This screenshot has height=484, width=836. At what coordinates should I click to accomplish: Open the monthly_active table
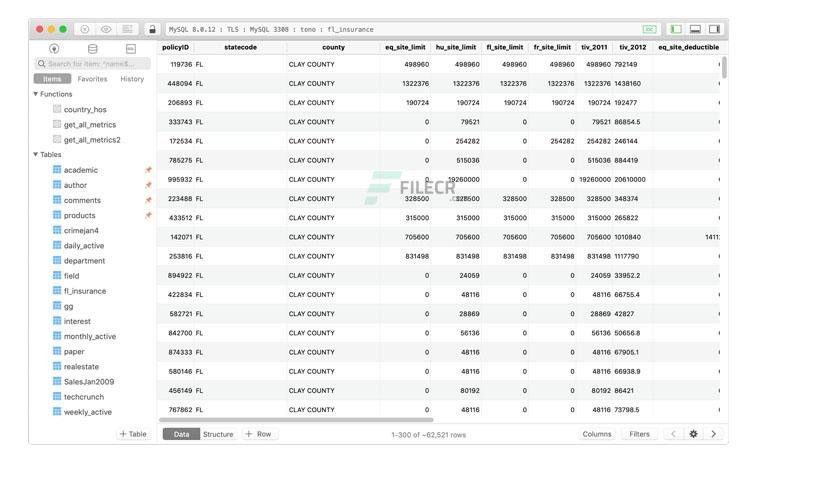click(90, 336)
